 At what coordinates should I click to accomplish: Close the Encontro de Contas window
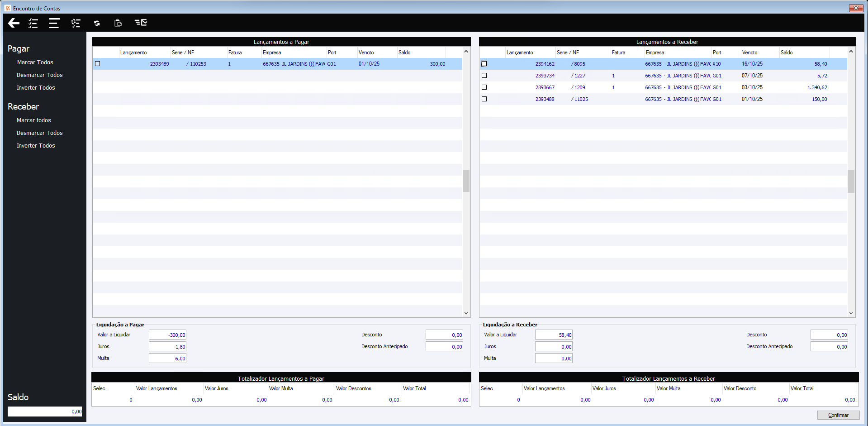[x=856, y=8]
